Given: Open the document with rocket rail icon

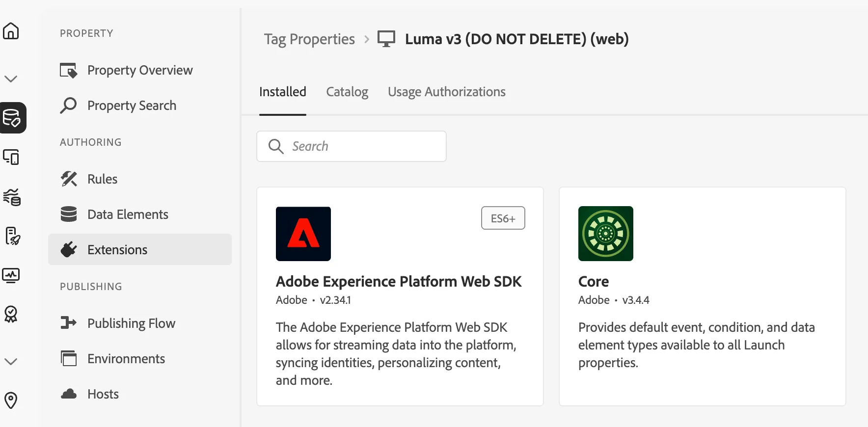Looking at the screenshot, I should (x=12, y=236).
